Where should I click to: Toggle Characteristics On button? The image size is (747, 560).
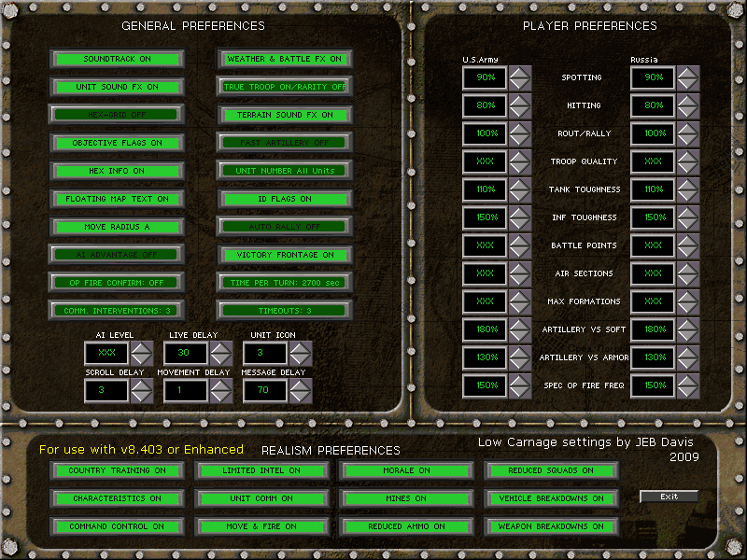pos(118,498)
